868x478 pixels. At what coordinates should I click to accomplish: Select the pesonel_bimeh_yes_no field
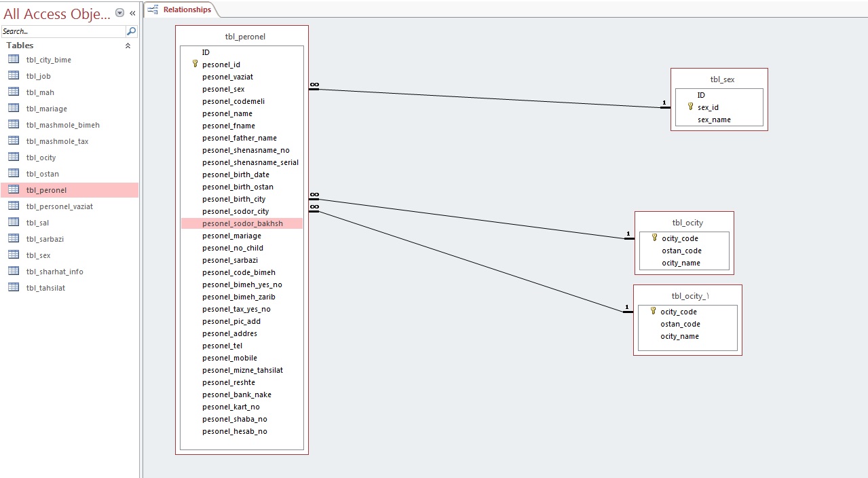pyautogui.click(x=242, y=284)
